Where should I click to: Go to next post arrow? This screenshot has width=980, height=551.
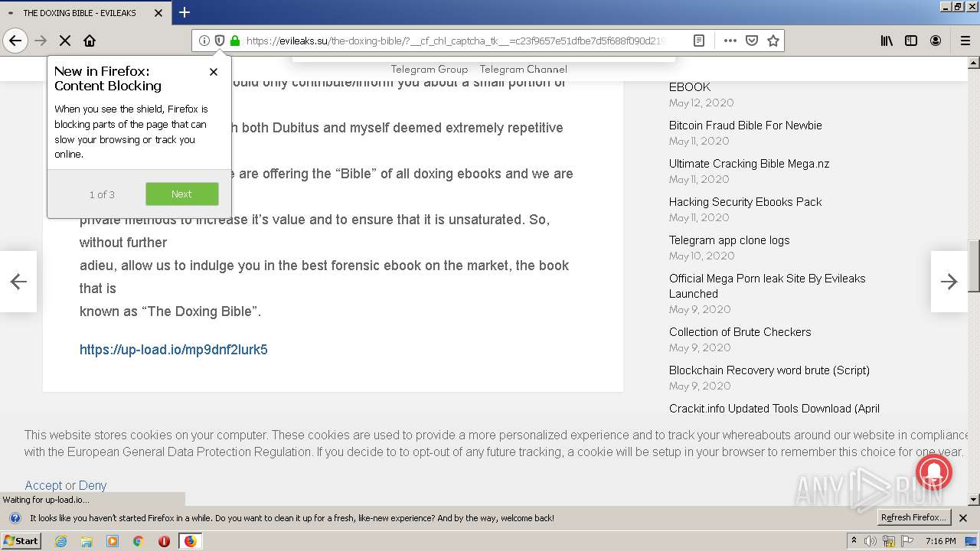click(x=949, y=282)
